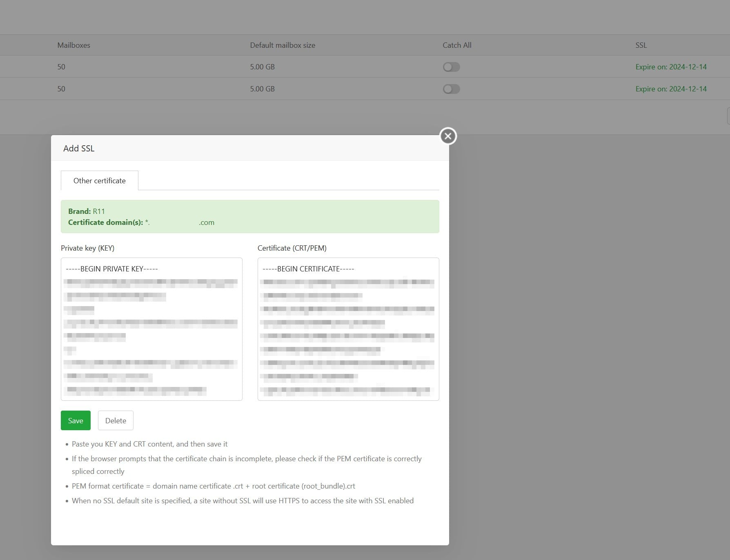Open second row SSL expiry link
Viewport: 730px width, 560px height.
pyautogui.click(x=671, y=89)
